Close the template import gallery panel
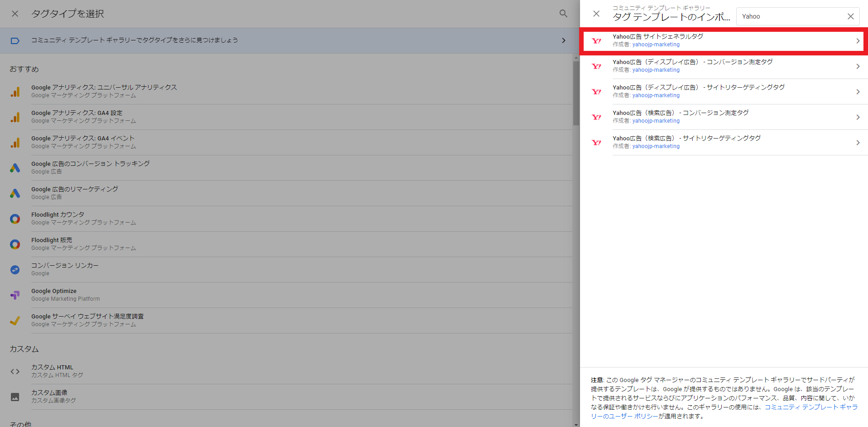Image resolution: width=868 pixels, height=427 pixels. 596,14
